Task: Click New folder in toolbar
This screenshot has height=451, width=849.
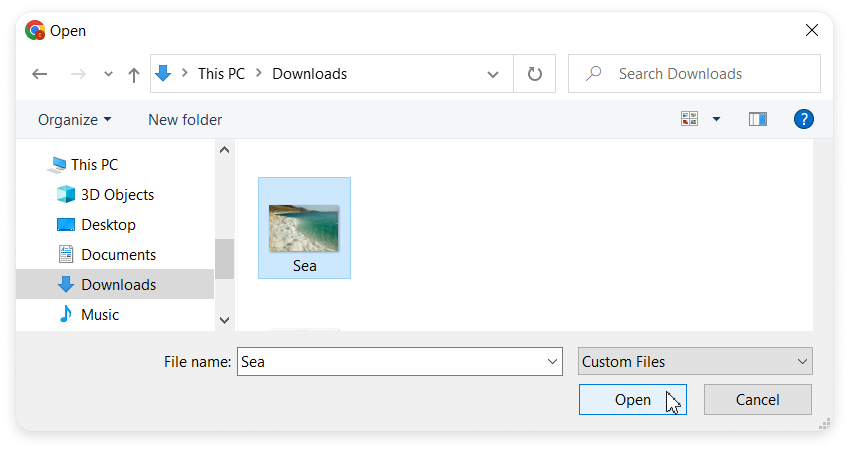Action: 185,120
